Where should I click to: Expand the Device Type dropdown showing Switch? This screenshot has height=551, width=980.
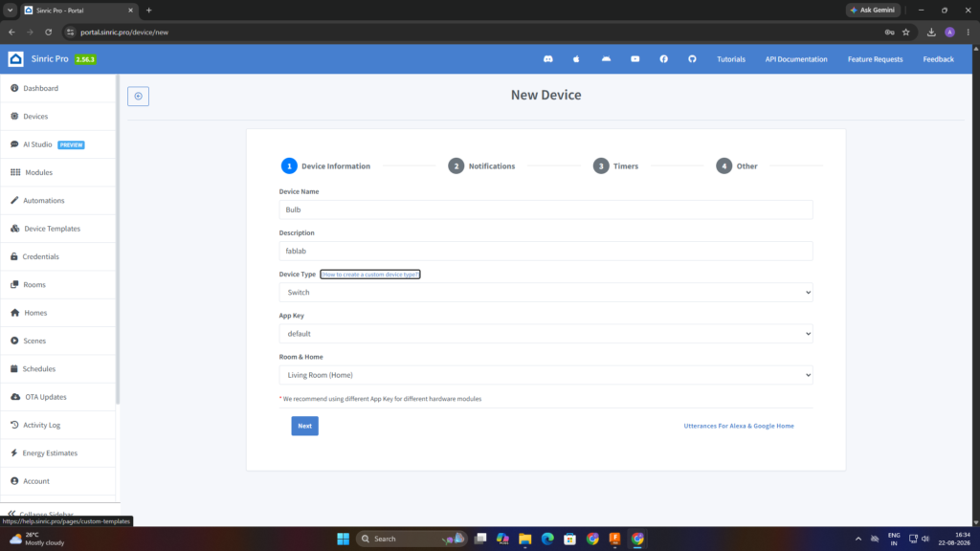pyautogui.click(x=546, y=293)
